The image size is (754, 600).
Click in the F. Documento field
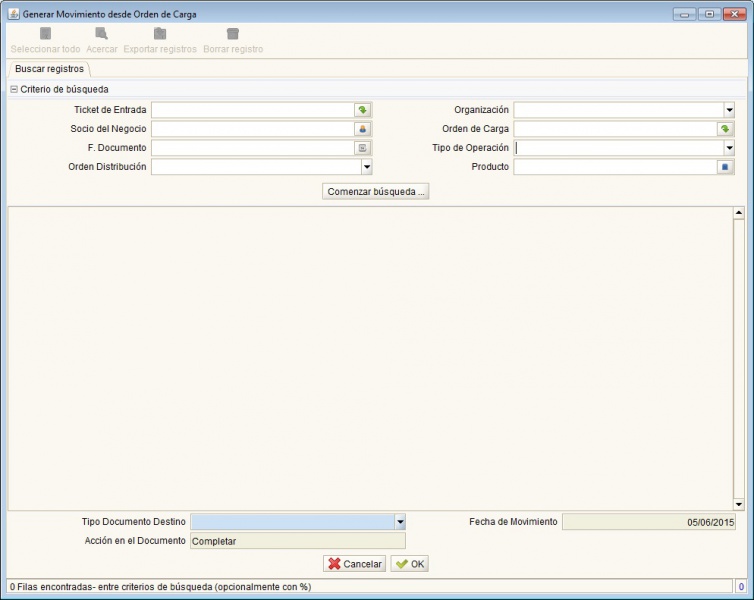click(x=253, y=148)
